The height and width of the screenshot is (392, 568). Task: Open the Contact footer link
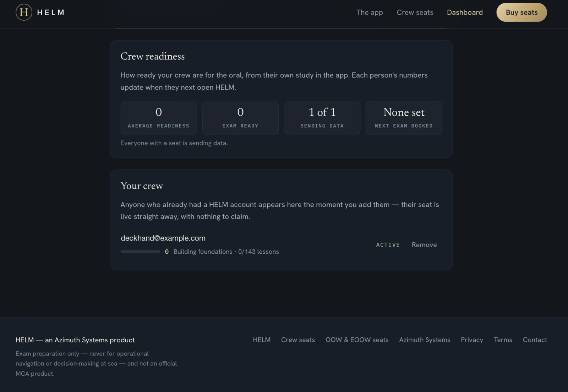click(x=535, y=340)
